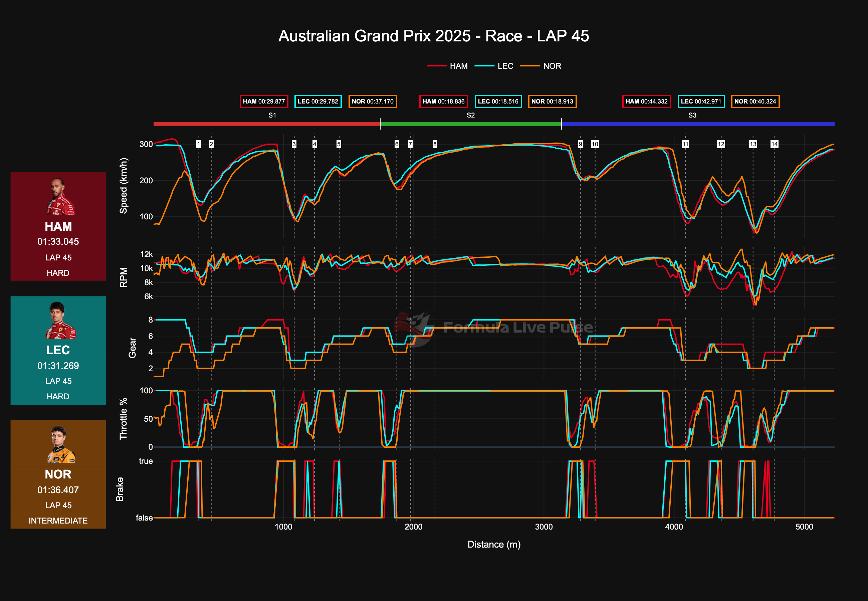Click HARD tyre label on LEC card
The height and width of the screenshot is (601, 868).
pyautogui.click(x=58, y=397)
